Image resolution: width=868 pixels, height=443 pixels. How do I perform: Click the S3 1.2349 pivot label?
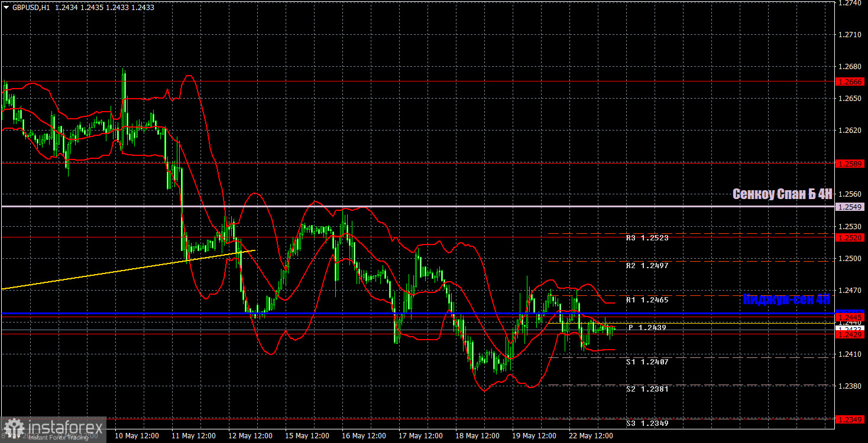coord(647,423)
